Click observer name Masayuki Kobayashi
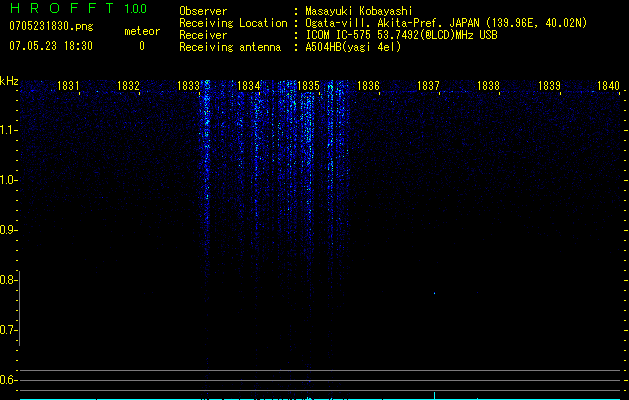Image resolution: width=629 pixels, height=400 pixels. pos(359,11)
